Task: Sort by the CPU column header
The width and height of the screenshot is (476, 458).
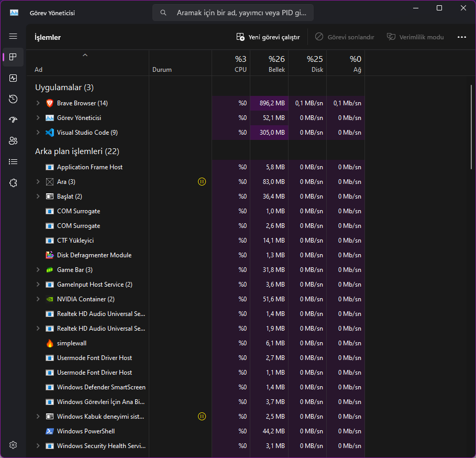Action: tap(231, 63)
